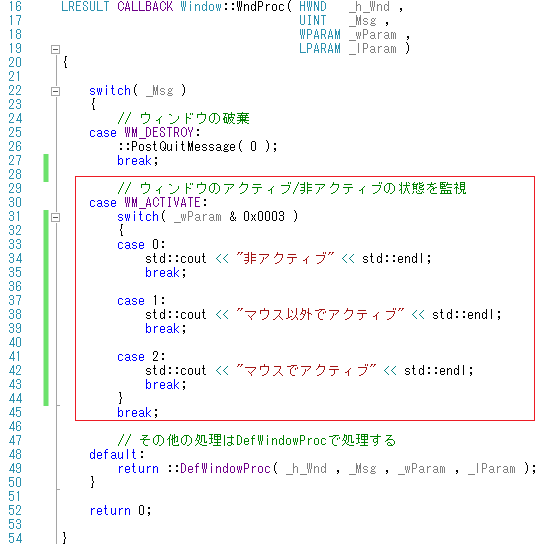Screen dimensions: 556x544
Task: Click the _h_Wnd parameter on line 16
Action: pyautogui.click(x=369, y=6)
